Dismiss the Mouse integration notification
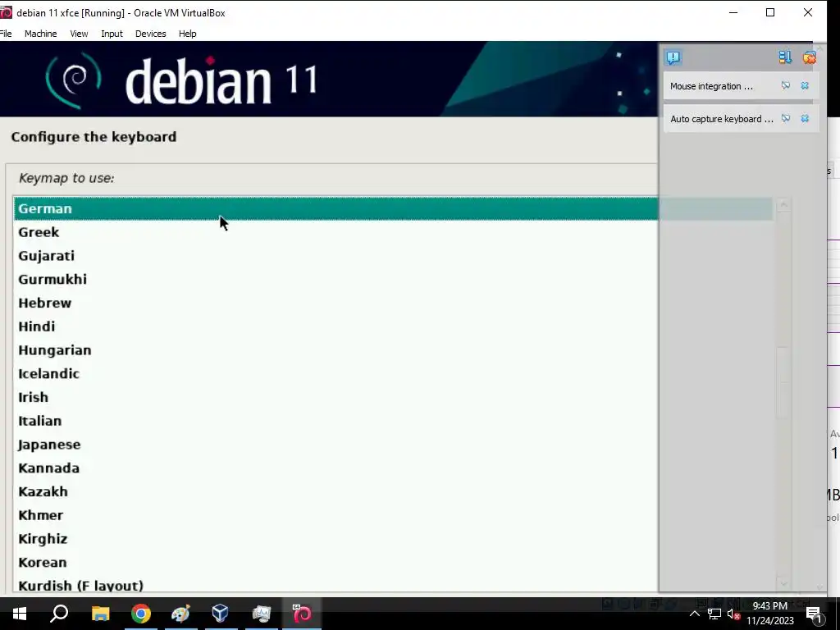This screenshot has width=840, height=630. coord(805,85)
